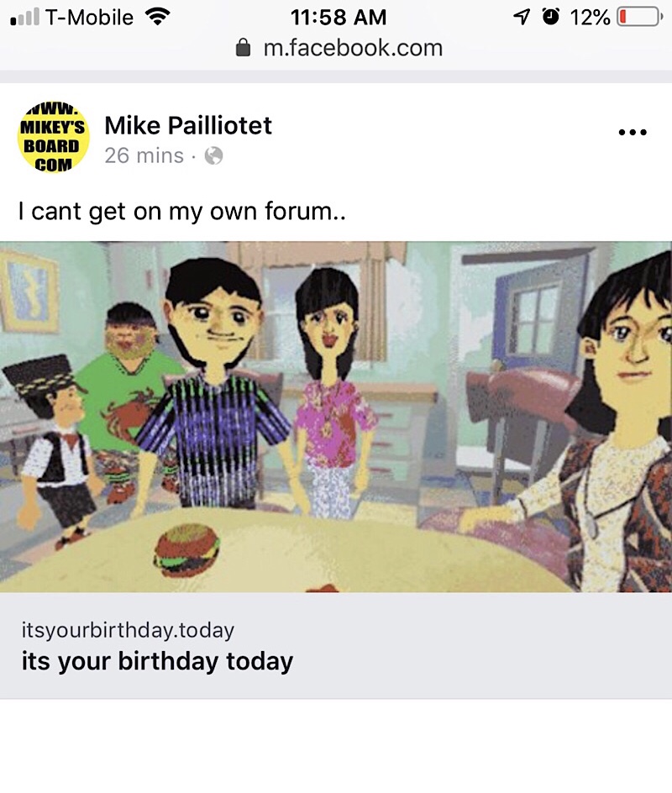Open Mike Pailliotet's profile picture
This screenshot has height=793, width=672.
[x=53, y=139]
